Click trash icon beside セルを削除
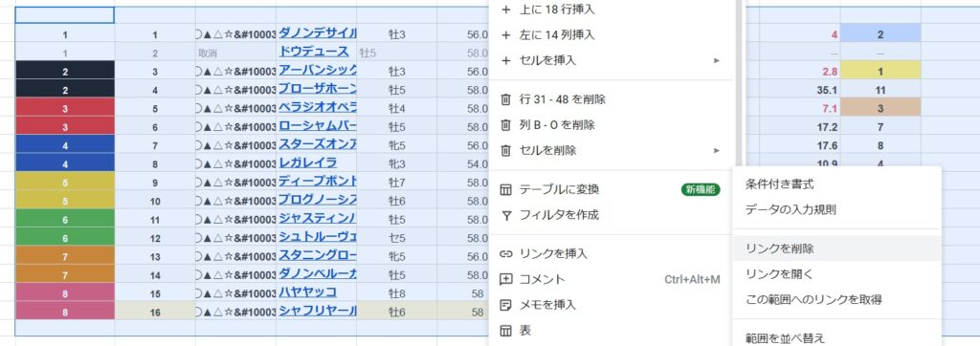980x346 pixels. (506, 151)
